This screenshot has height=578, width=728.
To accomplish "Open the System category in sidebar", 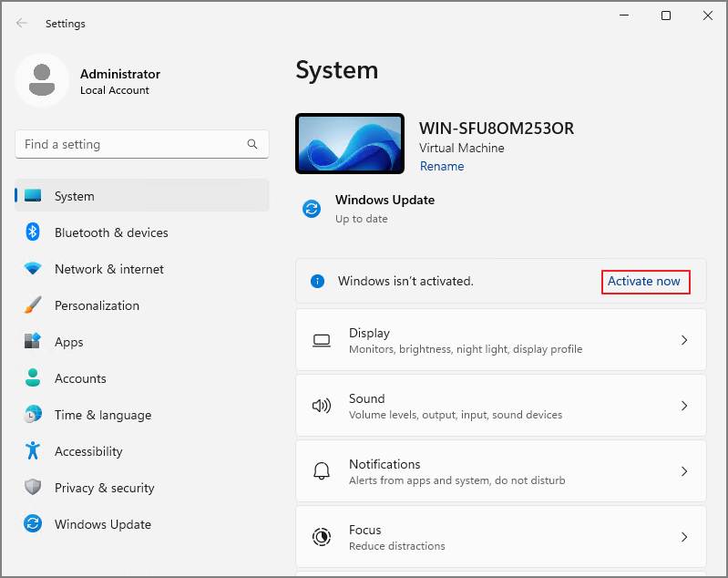I will point(142,196).
